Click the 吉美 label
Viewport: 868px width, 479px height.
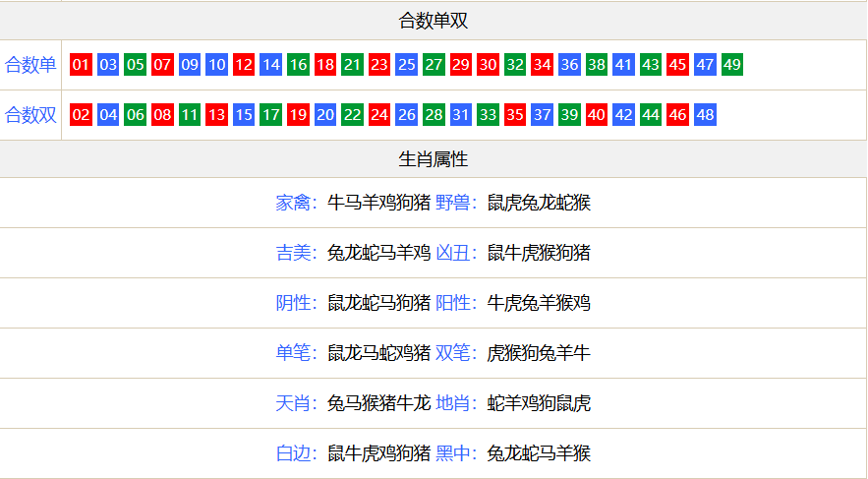coord(294,253)
